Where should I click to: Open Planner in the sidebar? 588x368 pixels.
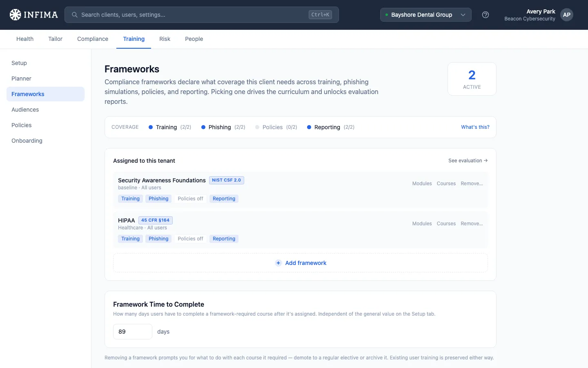point(45,79)
